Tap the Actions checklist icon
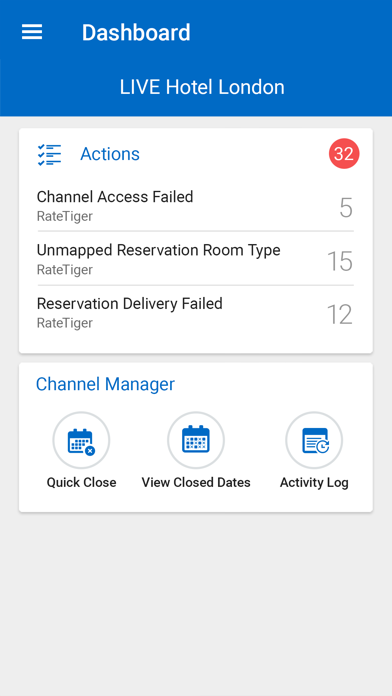 [49, 154]
